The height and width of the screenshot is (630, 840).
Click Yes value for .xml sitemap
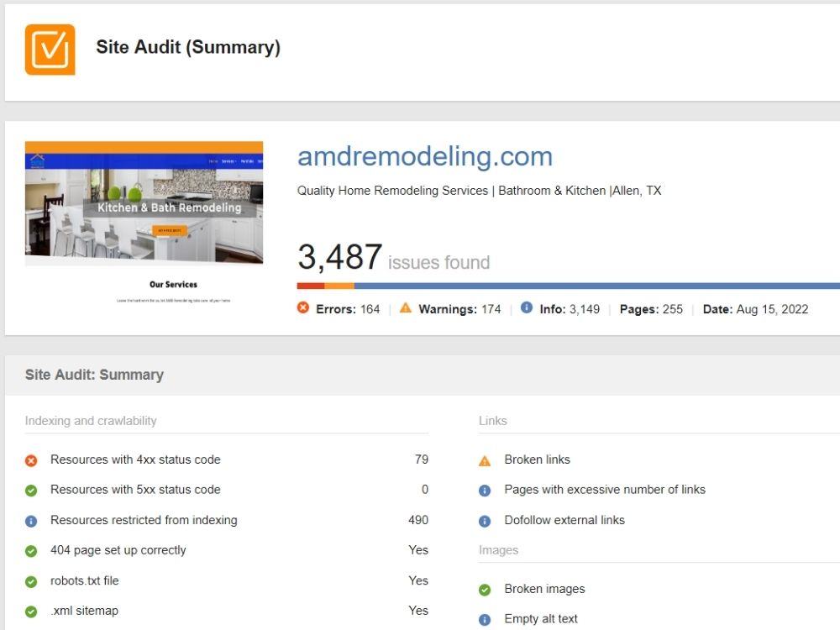pos(418,611)
